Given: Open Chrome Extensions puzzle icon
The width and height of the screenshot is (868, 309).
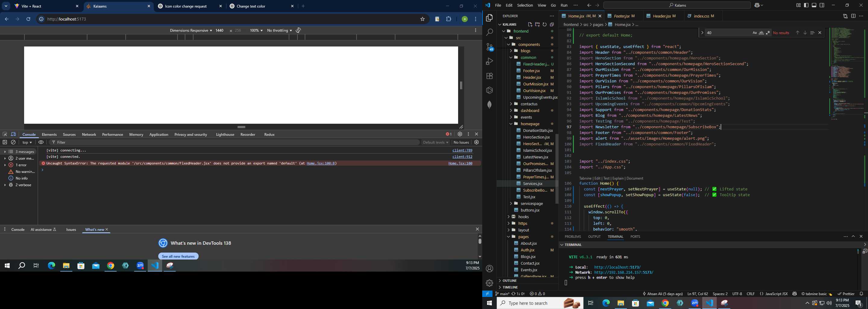Looking at the screenshot, I should tap(449, 19).
